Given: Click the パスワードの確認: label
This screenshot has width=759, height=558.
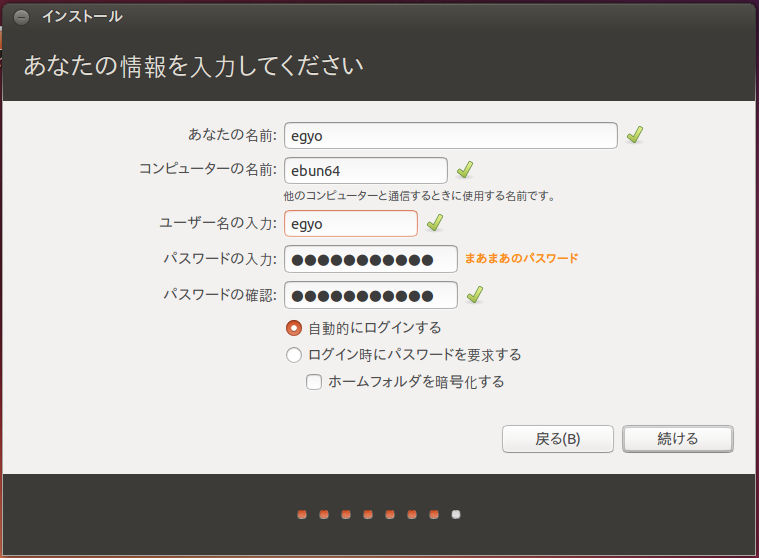Looking at the screenshot, I should tap(220, 295).
